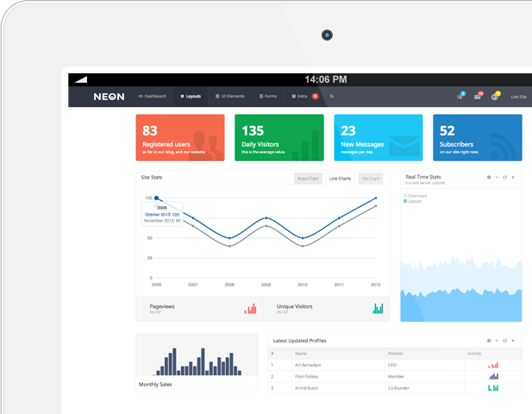The width and height of the screenshot is (532, 414).
Task: Click Arlind Nushi's green activity sparkline
Action: [493, 387]
